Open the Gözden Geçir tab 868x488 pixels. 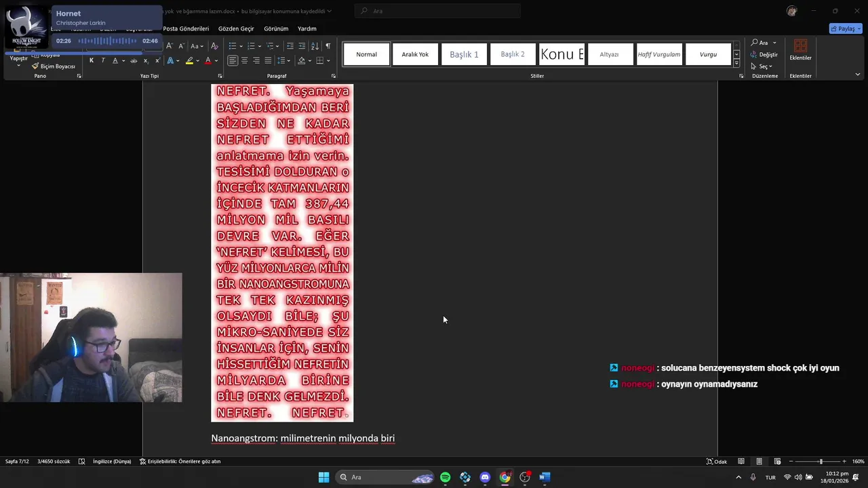click(236, 28)
